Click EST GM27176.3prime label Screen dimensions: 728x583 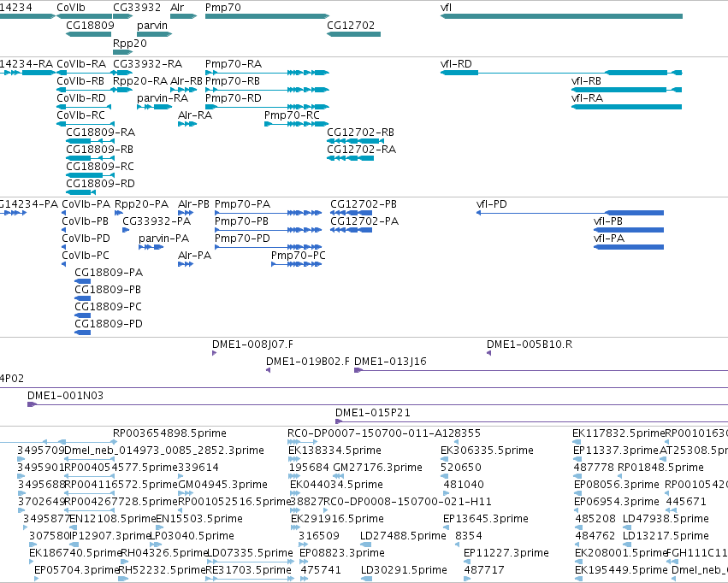coord(378,468)
